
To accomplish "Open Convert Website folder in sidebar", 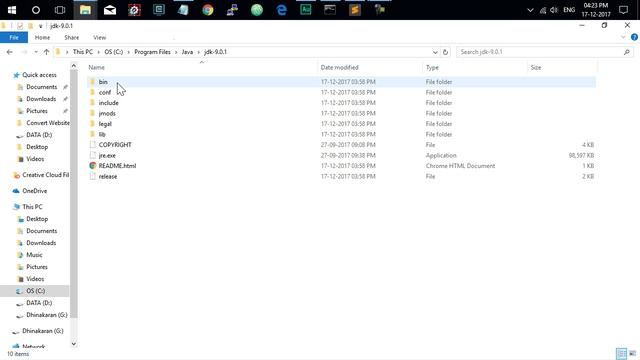I will [x=48, y=123].
